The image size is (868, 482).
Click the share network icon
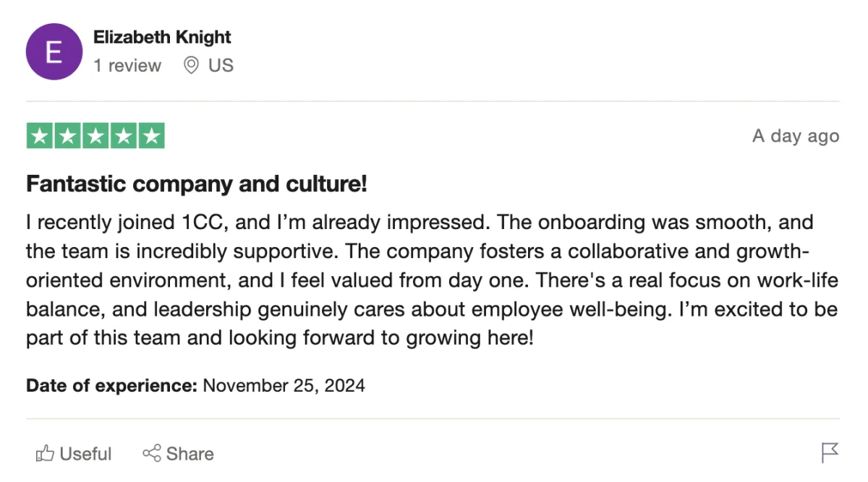pos(151,454)
